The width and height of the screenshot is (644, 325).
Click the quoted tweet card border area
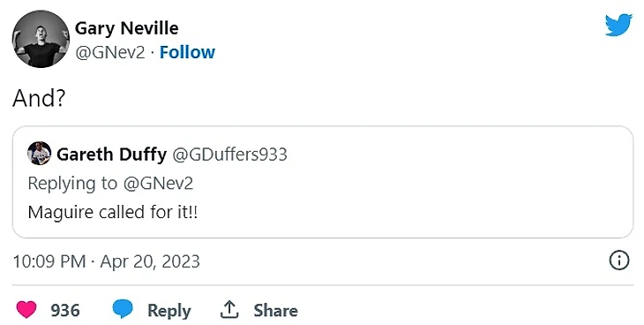click(x=322, y=182)
